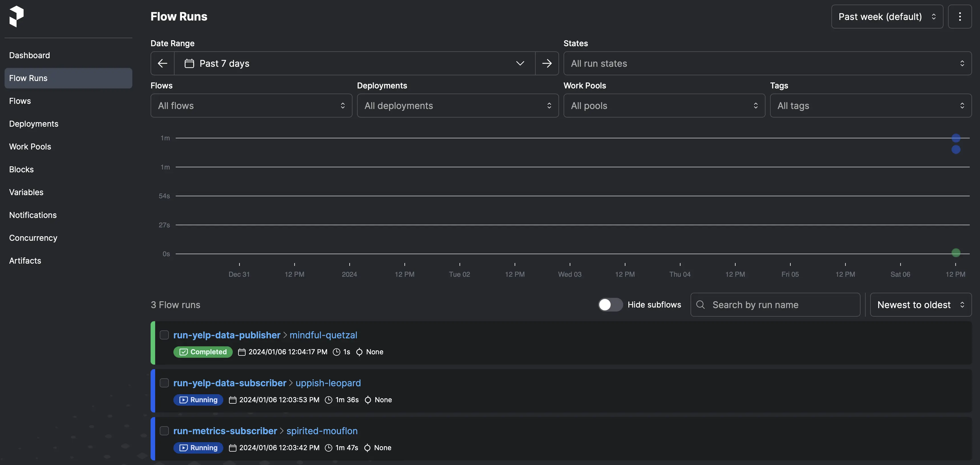The height and width of the screenshot is (465, 980).
Task: Click clock icon beside 1m 36s
Action: (328, 400)
